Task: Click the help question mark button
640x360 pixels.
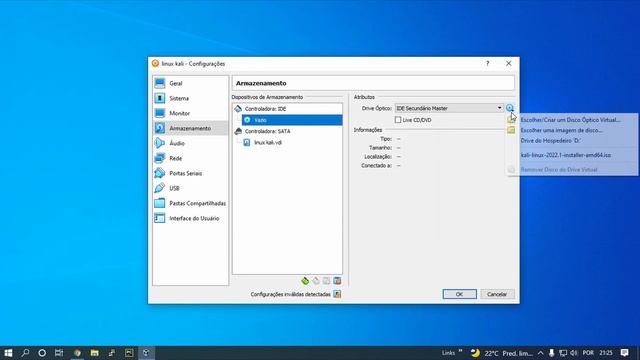Action: click(x=487, y=64)
